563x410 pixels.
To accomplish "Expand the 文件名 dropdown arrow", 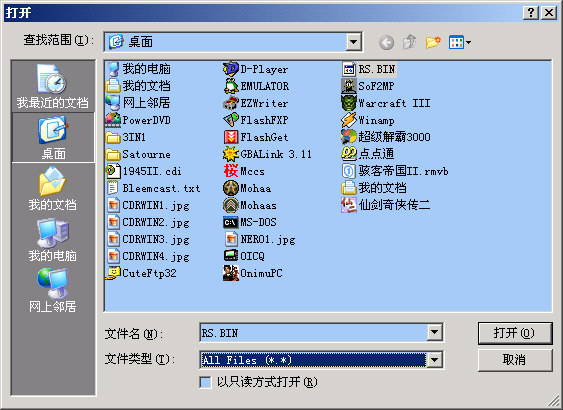I will click(434, 332).
